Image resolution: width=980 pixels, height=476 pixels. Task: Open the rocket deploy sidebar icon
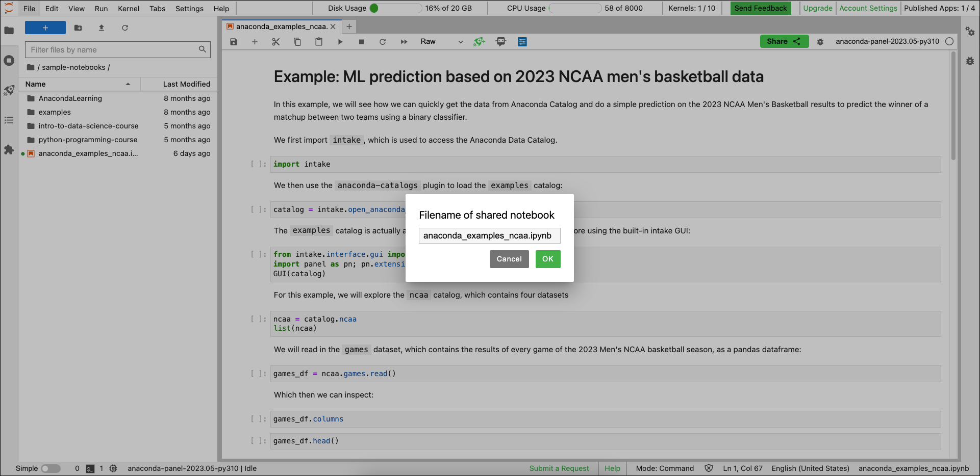click(x=9, y=91)
